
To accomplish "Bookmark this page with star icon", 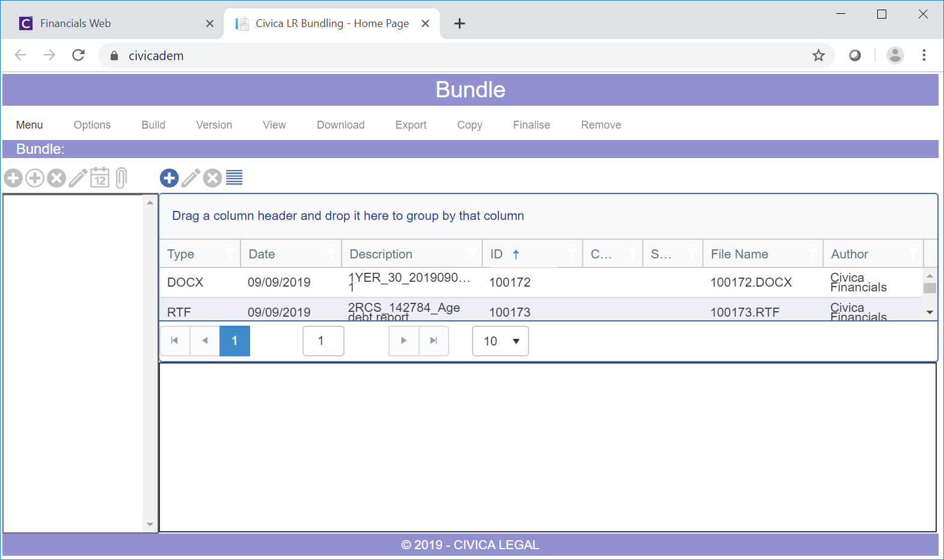I will pyautogui.click(x=818, y=55).
